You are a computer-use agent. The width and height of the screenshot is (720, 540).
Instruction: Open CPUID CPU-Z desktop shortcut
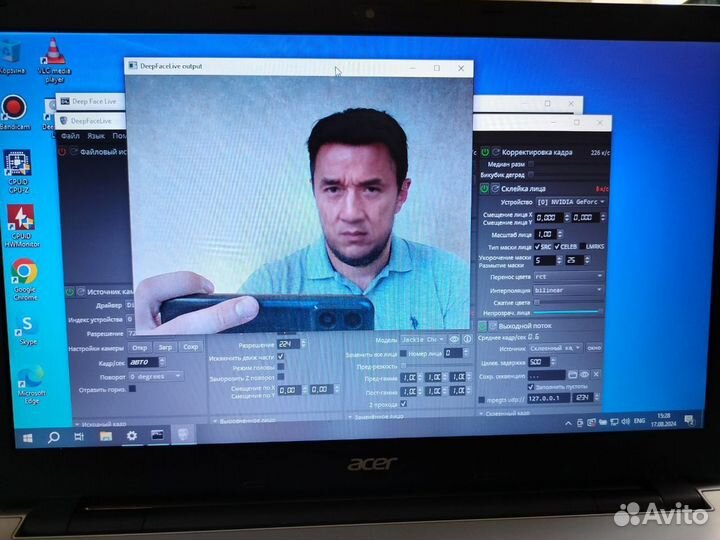pyautogui.click(x=17, y=171)
